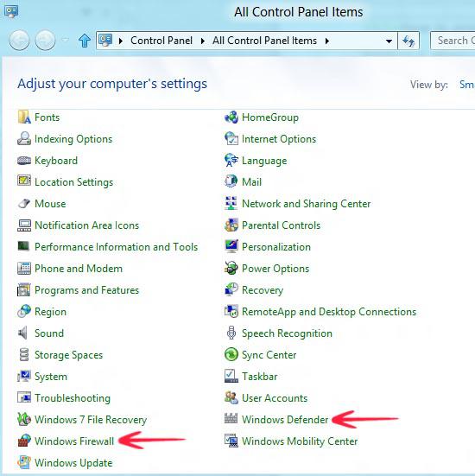
Task: Open the Windows Defender link
Action: [285, 420]
